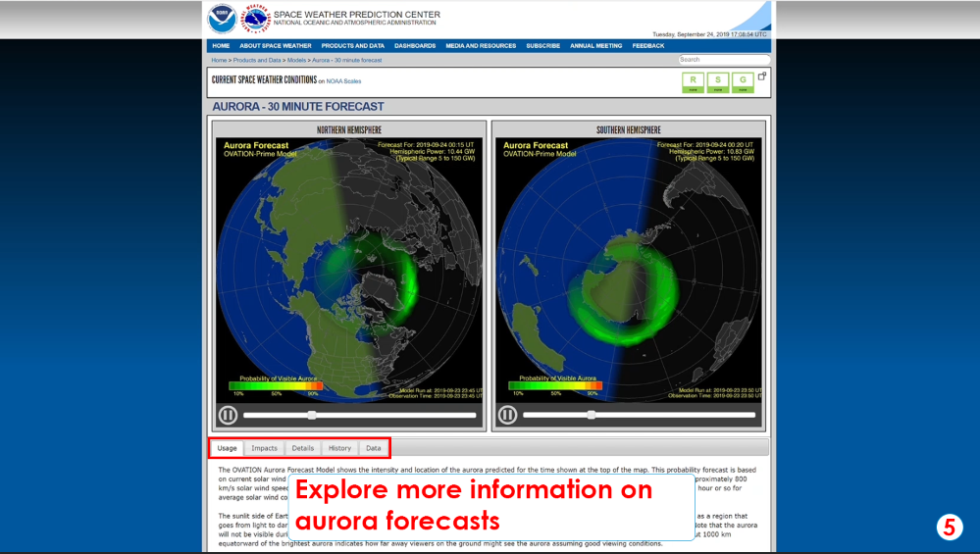Switch to the History tab
Screen dimensions: 980x554
click(339, 448)
